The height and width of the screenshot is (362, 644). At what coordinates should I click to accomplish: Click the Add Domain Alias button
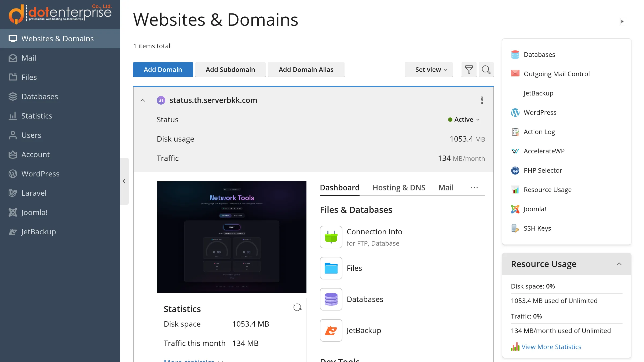point(306,70)
